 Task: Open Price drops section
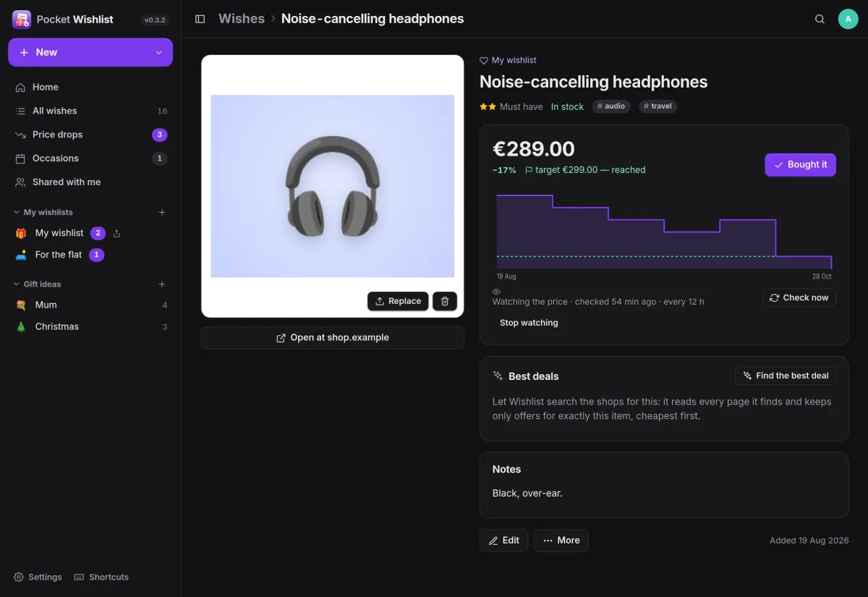[90, 135]
